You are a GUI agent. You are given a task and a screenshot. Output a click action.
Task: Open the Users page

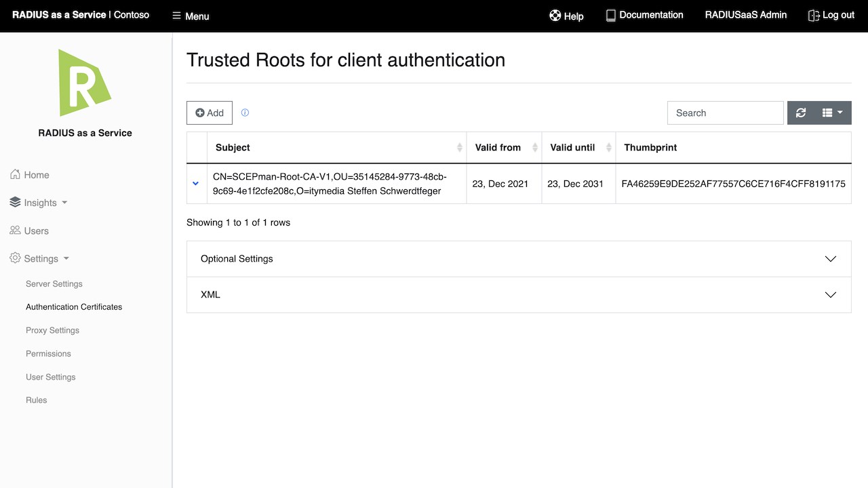point(30,230)
